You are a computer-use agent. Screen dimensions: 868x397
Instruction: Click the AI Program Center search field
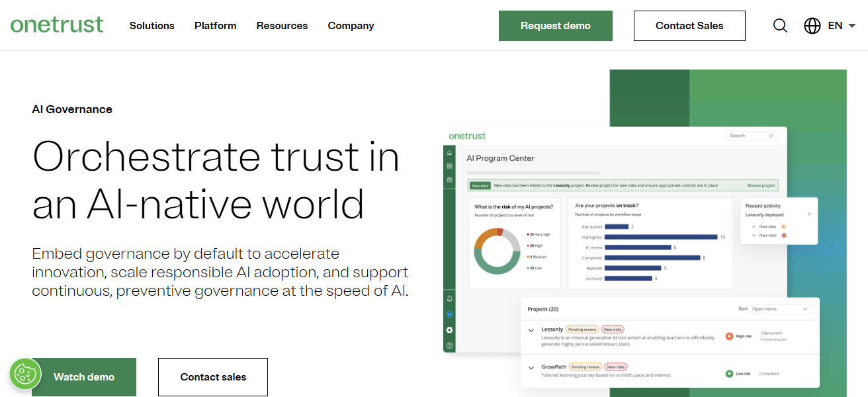pos(751,135)
